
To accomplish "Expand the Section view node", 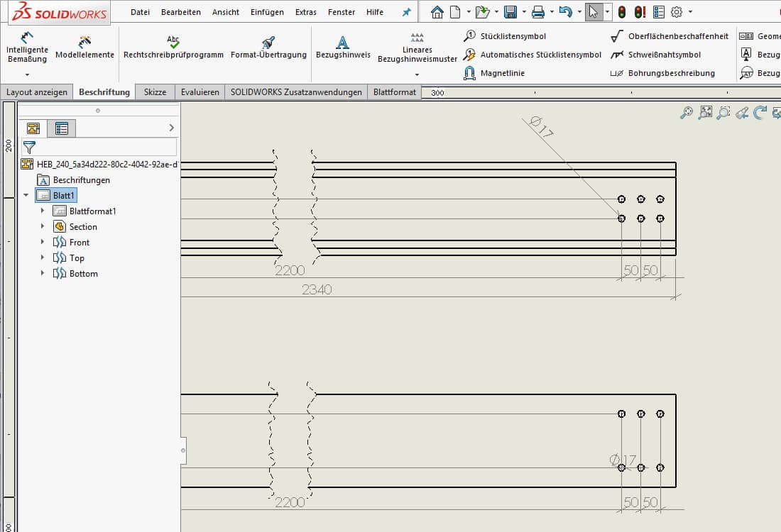I will click(43, 227).
